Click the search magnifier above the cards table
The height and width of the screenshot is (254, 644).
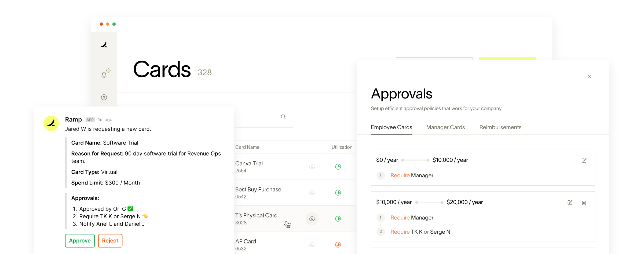(283, 117)
